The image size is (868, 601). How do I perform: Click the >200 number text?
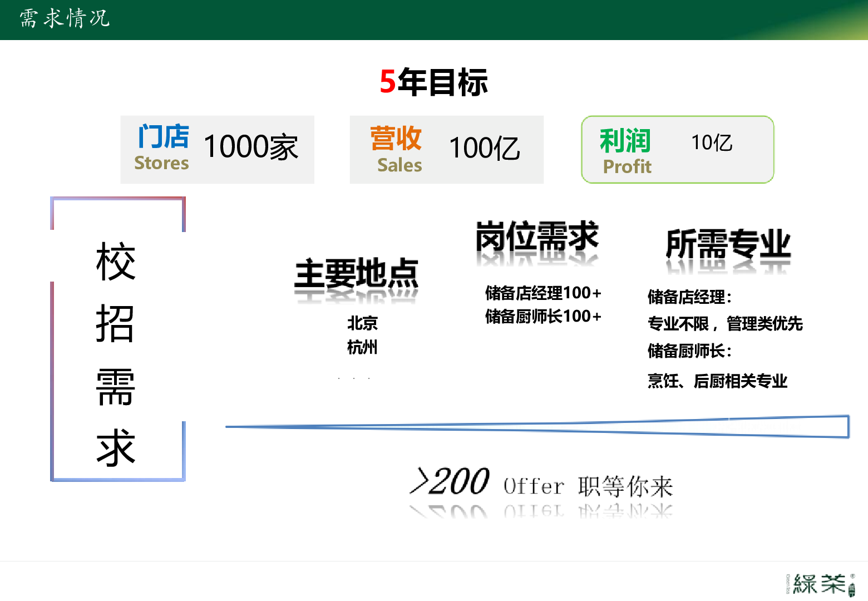(x=450, y=481)
